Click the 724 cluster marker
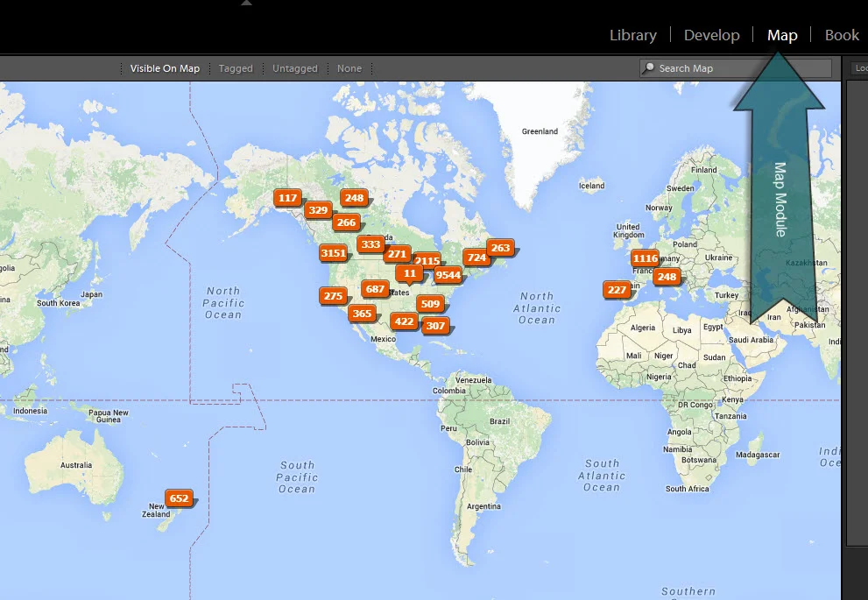Screen dimensions: 868x600 [x=476, y=258]
